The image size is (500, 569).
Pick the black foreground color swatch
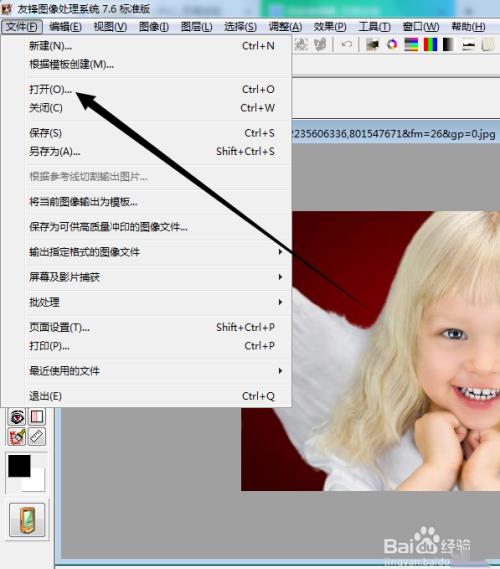[x=19, y=466]
